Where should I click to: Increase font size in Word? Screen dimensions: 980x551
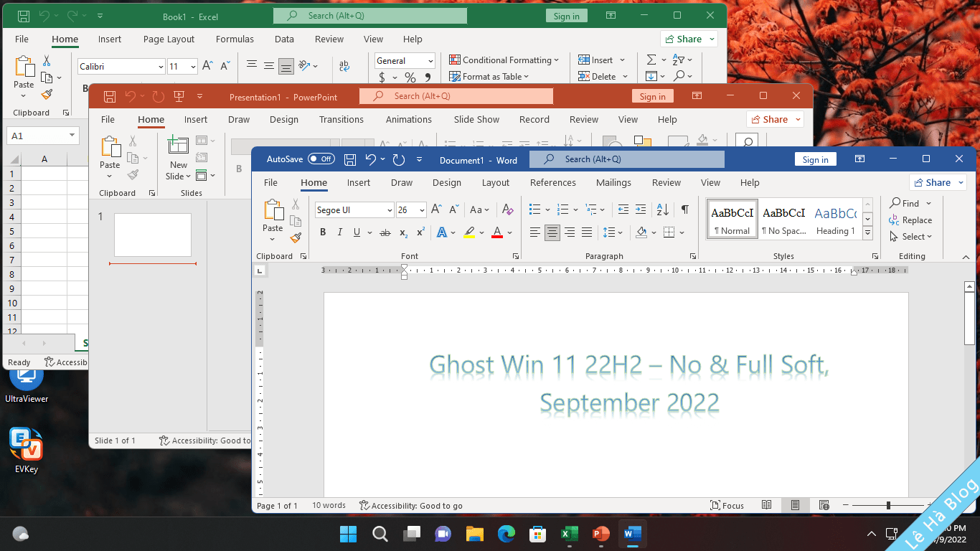pos(436,209)
